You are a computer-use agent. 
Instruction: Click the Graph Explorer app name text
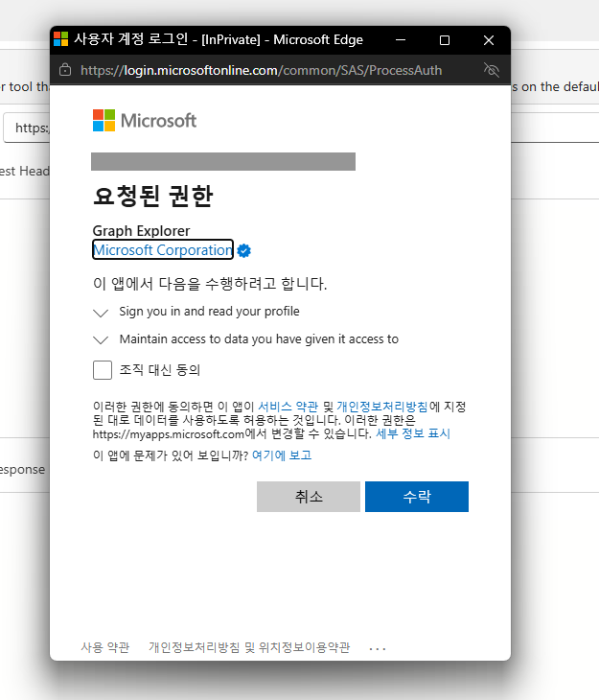pos(141,231)
